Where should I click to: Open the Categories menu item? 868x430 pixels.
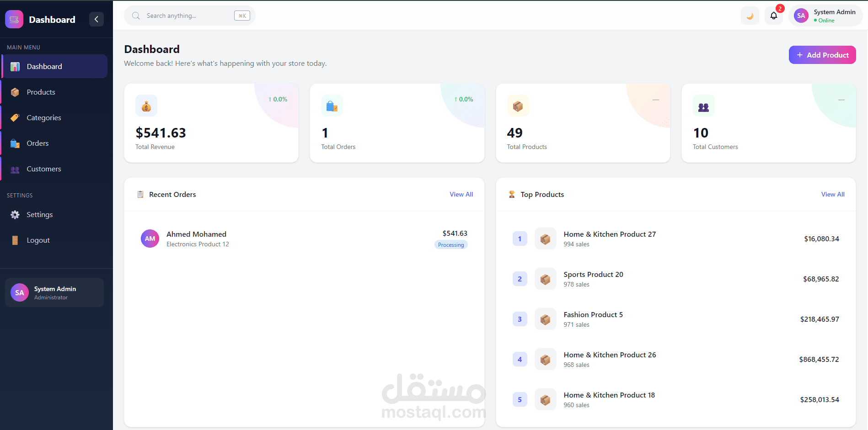[55, 117]
